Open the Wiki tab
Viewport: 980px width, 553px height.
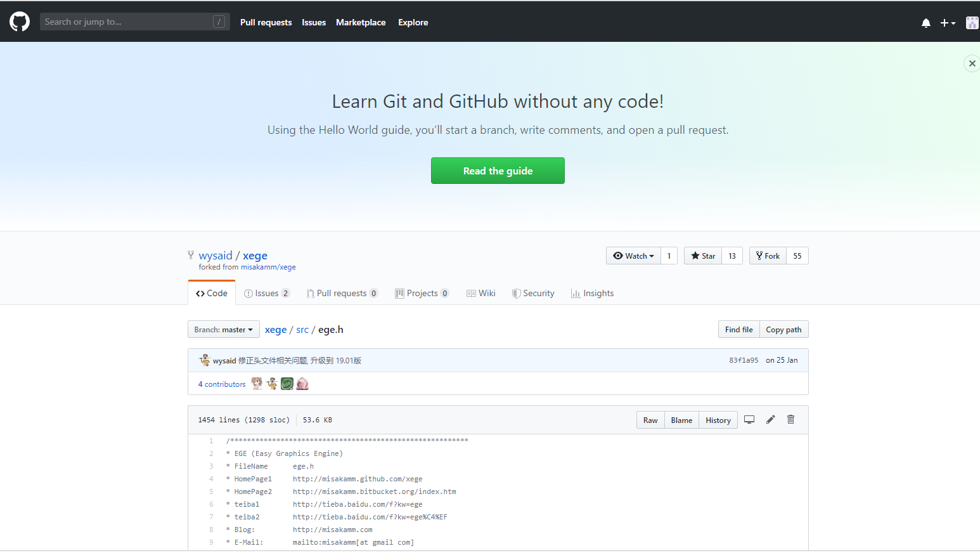pos(481,293)
